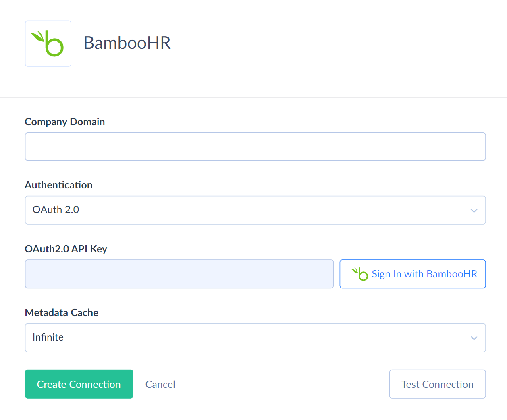Click the Test Connection button
Viewport: 507px width, 420px height.
click(x=437, y=384)
